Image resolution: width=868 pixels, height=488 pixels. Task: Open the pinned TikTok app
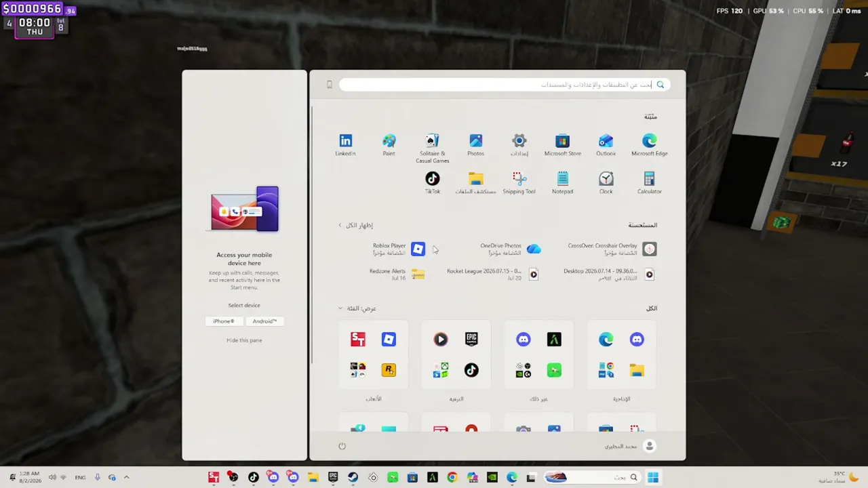pyautogui.click(x=432, y=183)
